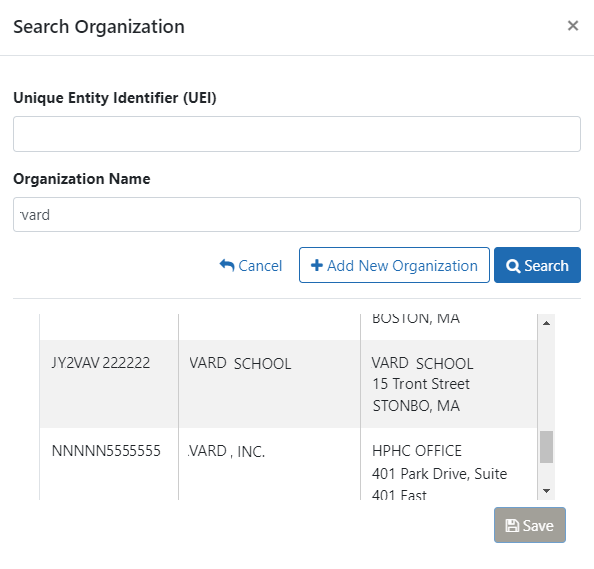
Task: Click the Save button
Action: click(530, 525)
